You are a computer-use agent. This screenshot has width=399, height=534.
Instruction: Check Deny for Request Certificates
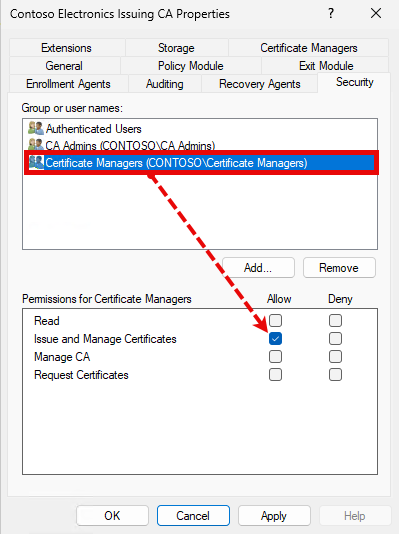[x=335, y=375]
